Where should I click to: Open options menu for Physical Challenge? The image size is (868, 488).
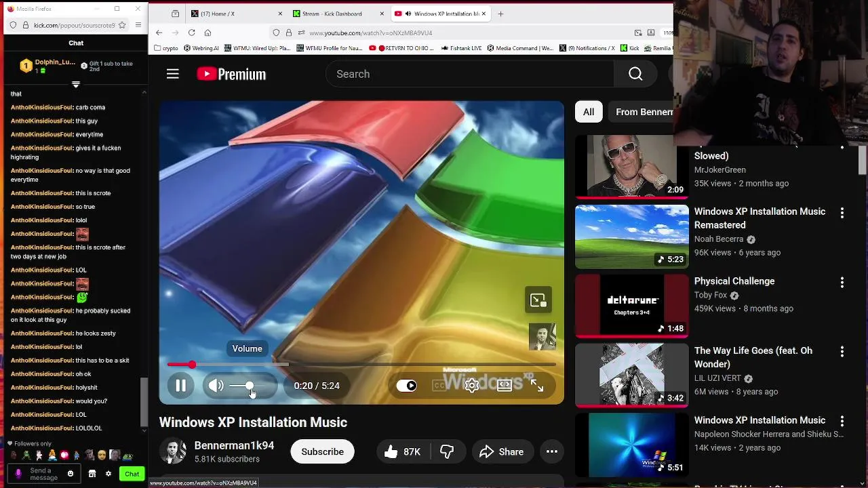[x=842, y=282]
